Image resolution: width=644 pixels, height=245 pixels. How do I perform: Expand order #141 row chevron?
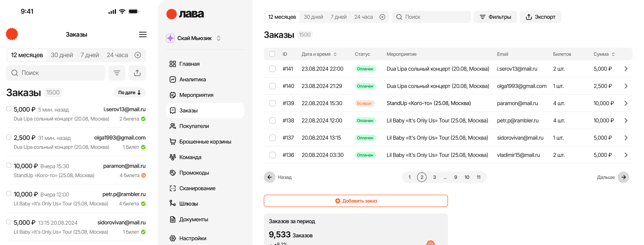click(626, 69)
